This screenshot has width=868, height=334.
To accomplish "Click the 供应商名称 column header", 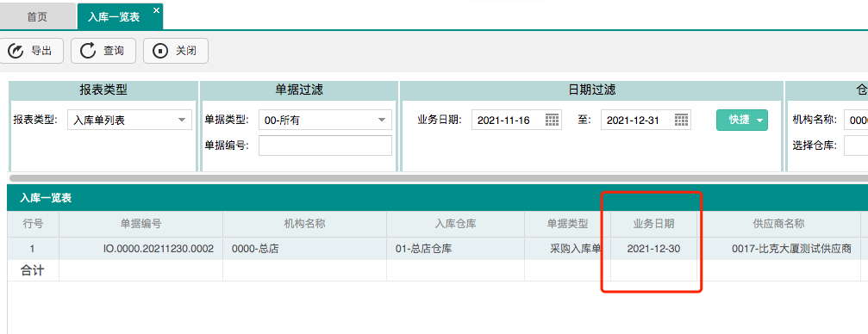I will [778, 224].
